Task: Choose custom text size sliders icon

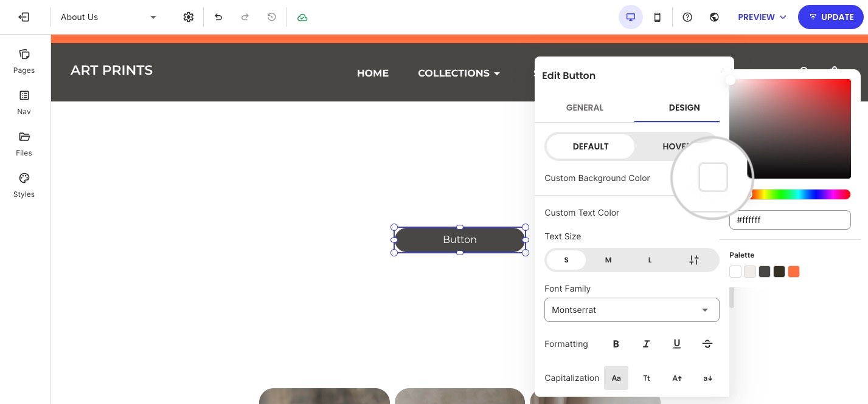Action: click(x=694, y=260)
